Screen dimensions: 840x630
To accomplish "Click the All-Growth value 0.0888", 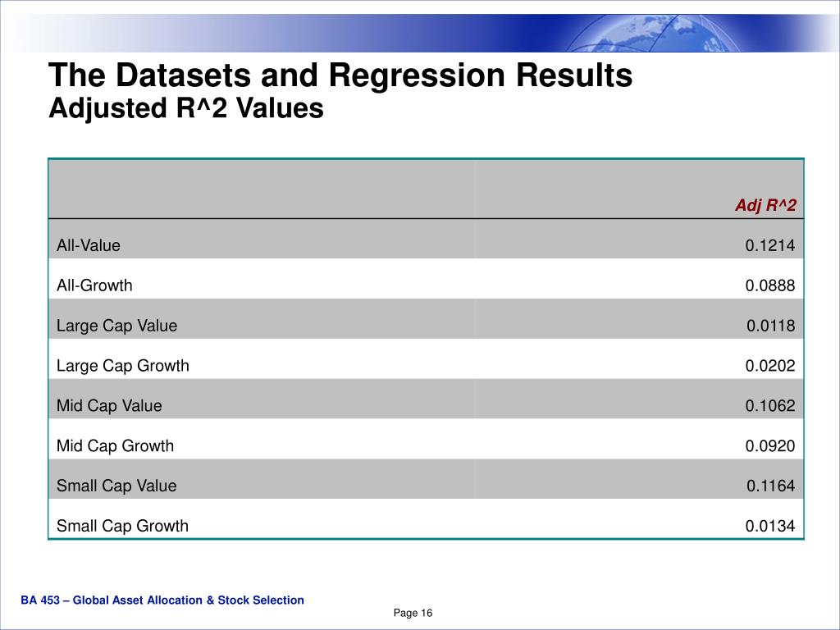I will [769, 285].
